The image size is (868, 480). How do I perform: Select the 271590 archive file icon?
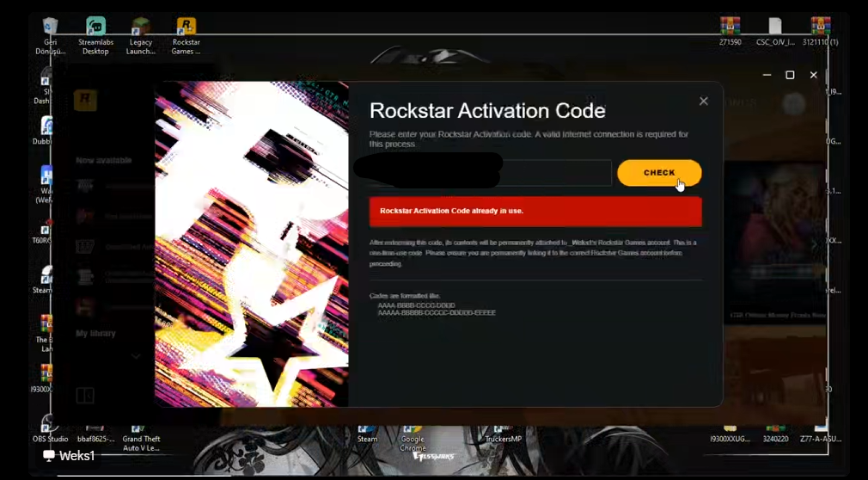730,32
